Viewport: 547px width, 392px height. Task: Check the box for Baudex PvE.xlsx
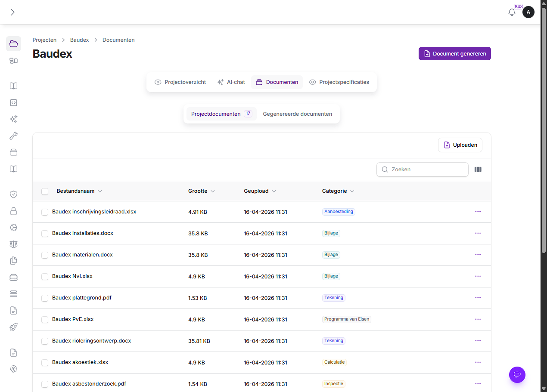45,320
